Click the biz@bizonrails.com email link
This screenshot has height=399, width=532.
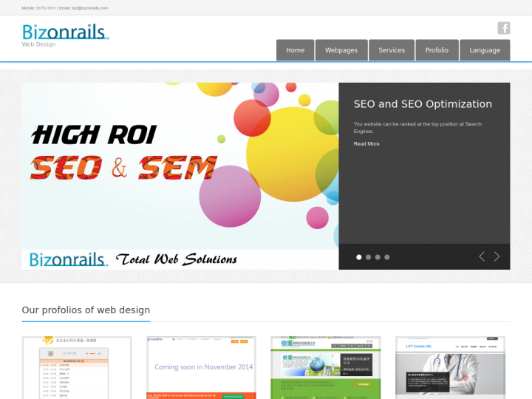89,8
